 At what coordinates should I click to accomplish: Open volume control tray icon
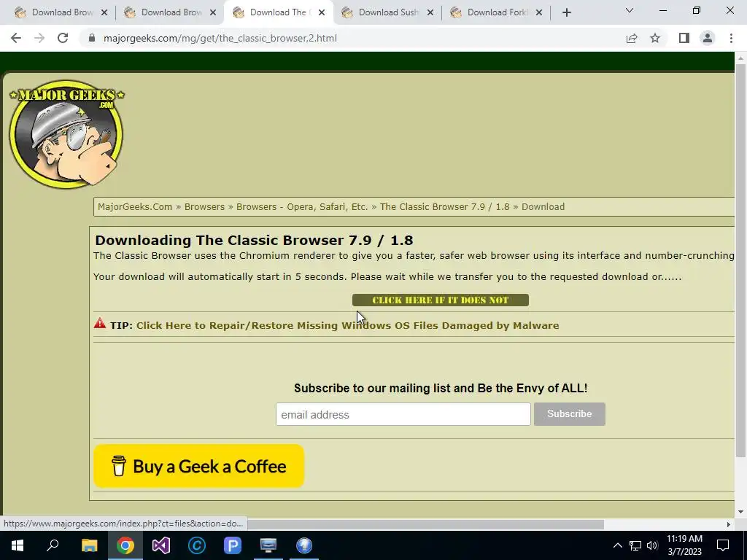point(652,545)
